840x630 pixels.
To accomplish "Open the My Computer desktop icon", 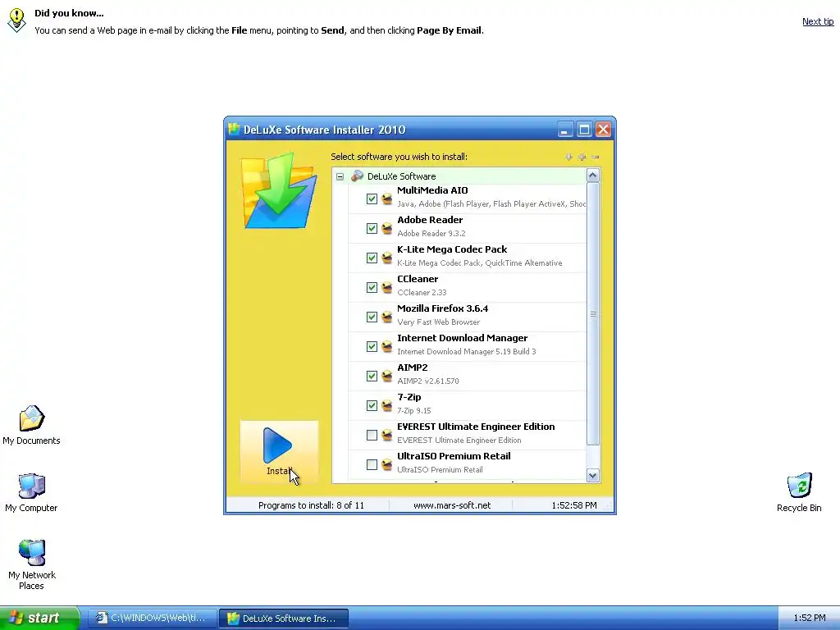I will 31,492.
